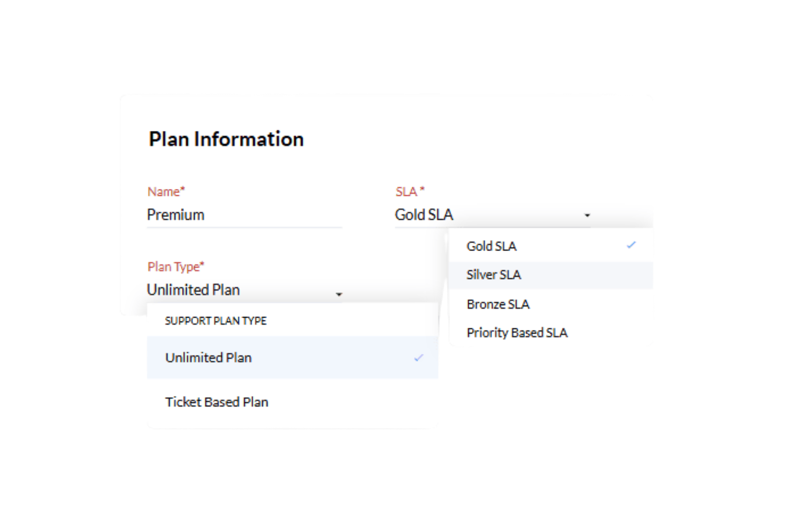Screen dimensions: 812x514
Task: Select Unlimited Plan in the dropdown list
Action: point(208,358)
